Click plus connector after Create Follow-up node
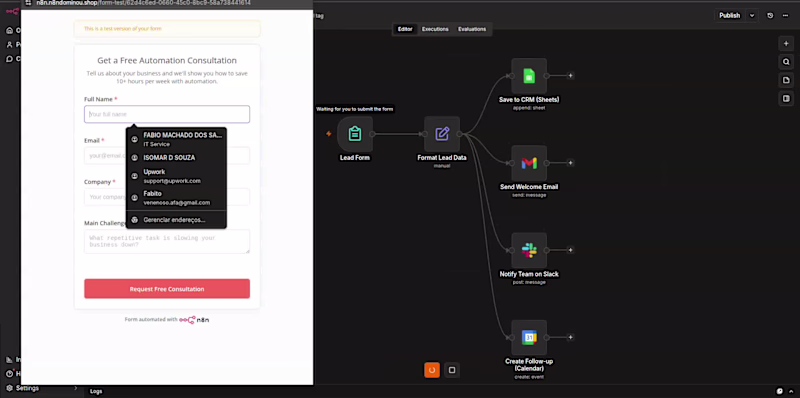This screenshot has height=398, width=800. click(570, 337)
